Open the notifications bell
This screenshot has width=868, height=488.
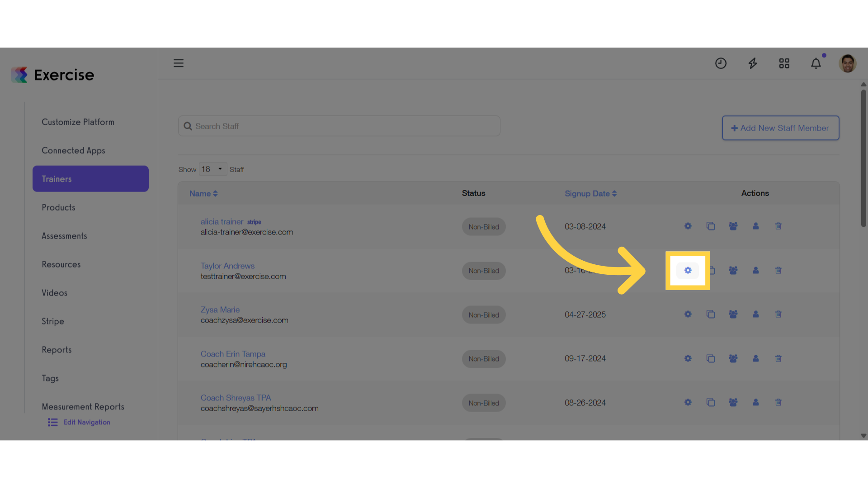click(816, 63)
